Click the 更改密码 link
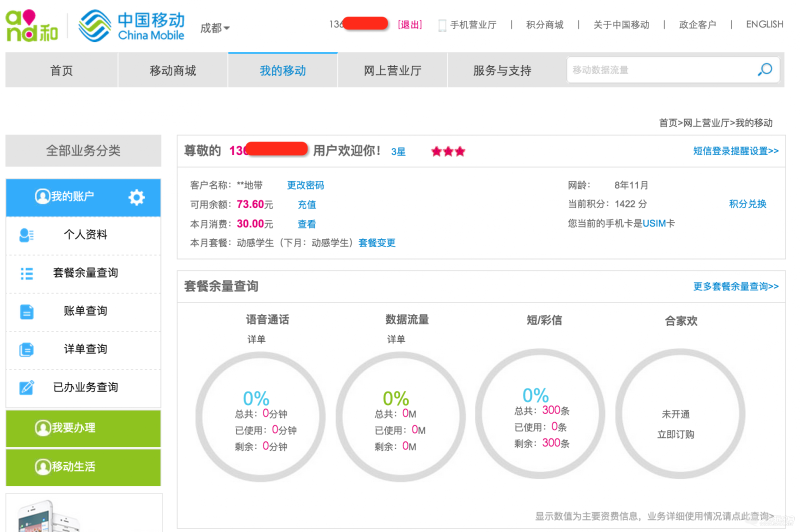This screenshot has width=800, height=532. (305, 185)
